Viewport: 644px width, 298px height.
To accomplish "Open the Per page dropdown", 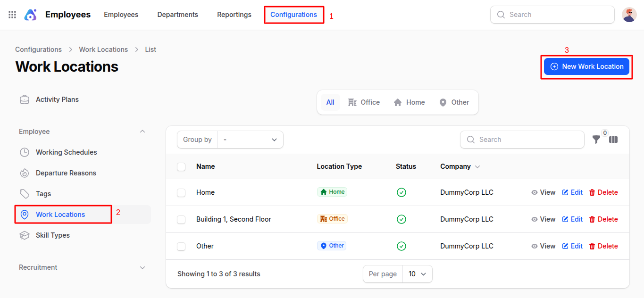I will click(417, 274).
